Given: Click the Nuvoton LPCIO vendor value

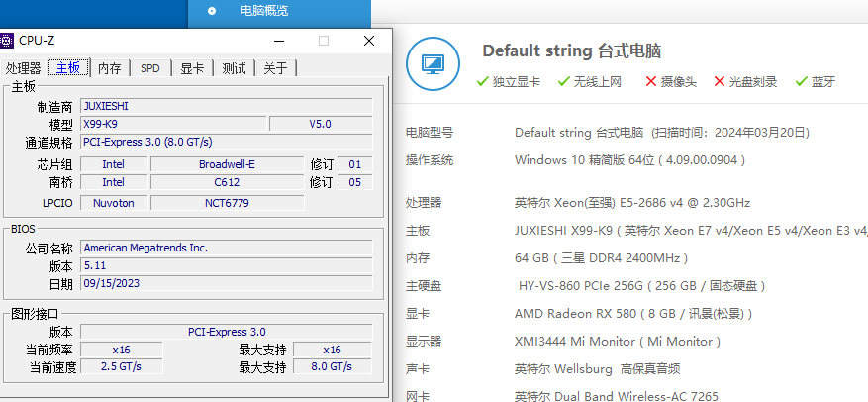Looking at the screenshot, I should coord(114,203).
